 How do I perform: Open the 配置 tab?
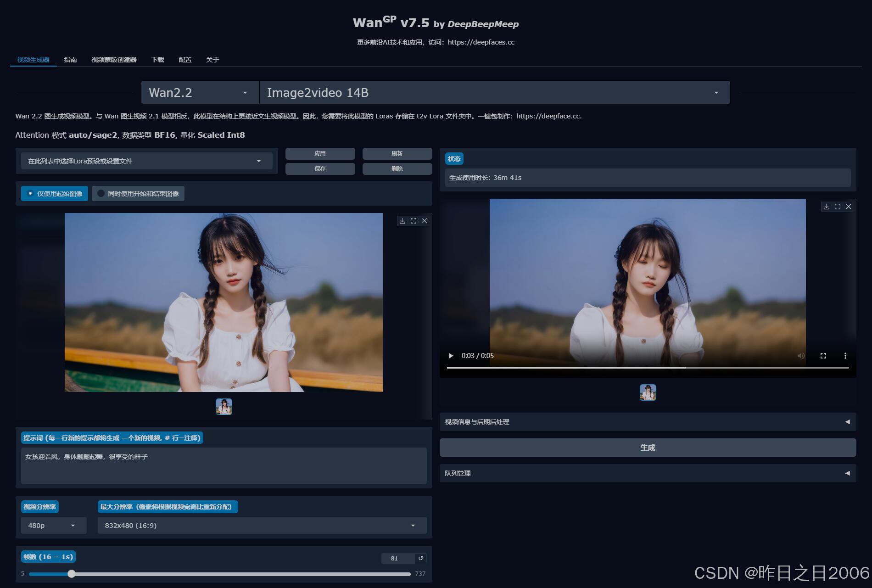click(184, 60)
